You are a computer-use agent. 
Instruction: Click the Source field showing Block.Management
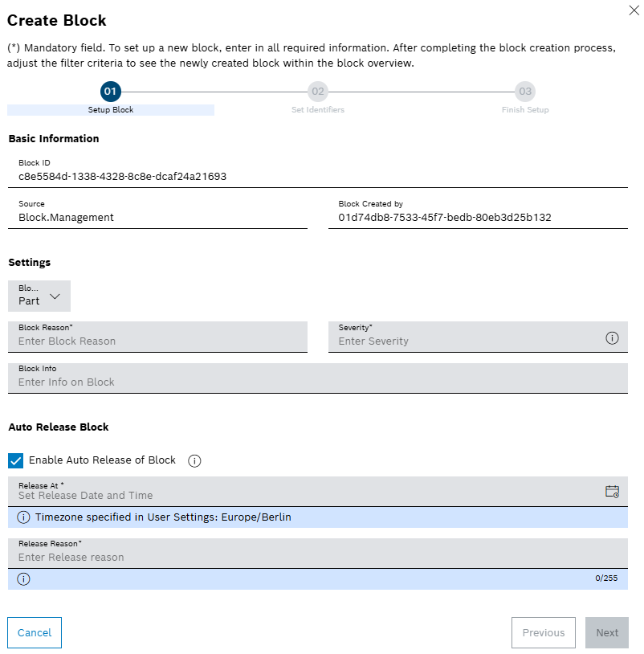click(x=157, y=217)
